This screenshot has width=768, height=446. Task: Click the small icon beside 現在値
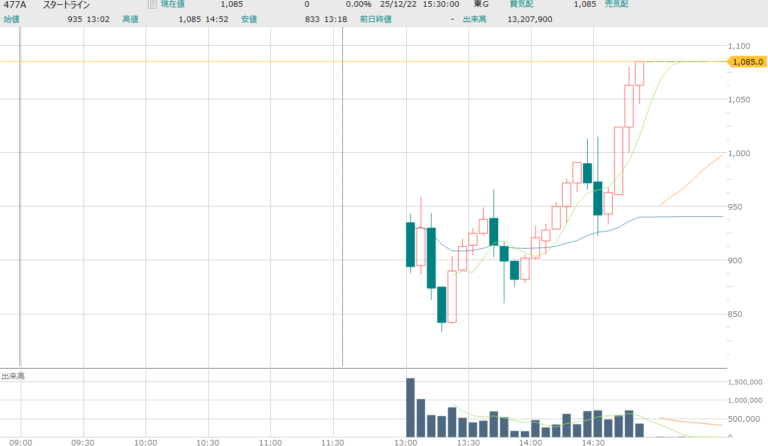point(151,5)
